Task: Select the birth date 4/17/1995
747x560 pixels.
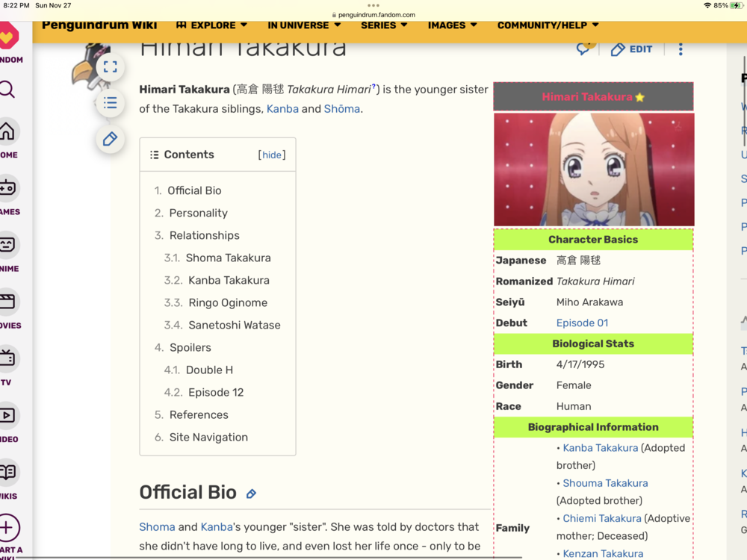Action: [580, 364]
